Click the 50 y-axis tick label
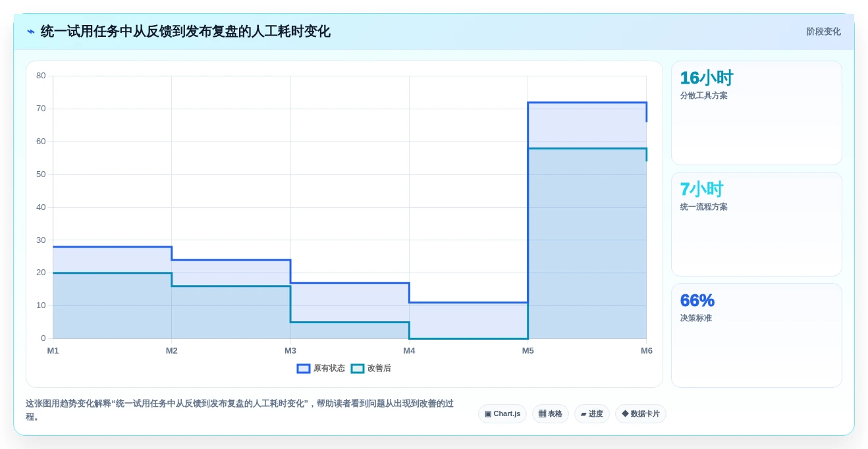Screen dimensions: 868x449 (x=41, y=174)
